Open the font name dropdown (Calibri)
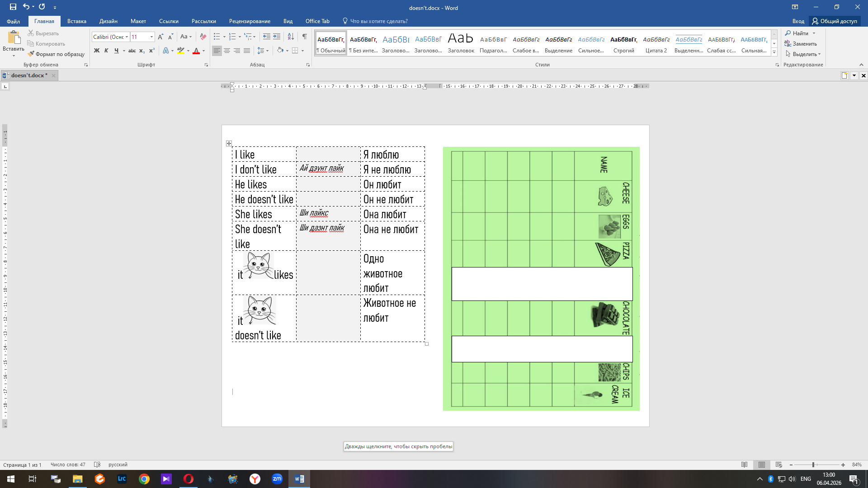 click(127, 37)
